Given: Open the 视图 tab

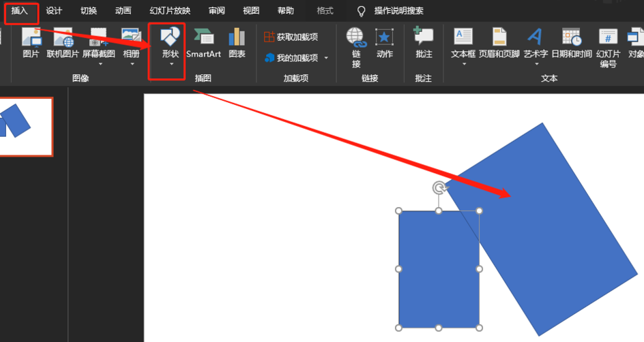Looking at the screenshot, I should click(251, 11).
